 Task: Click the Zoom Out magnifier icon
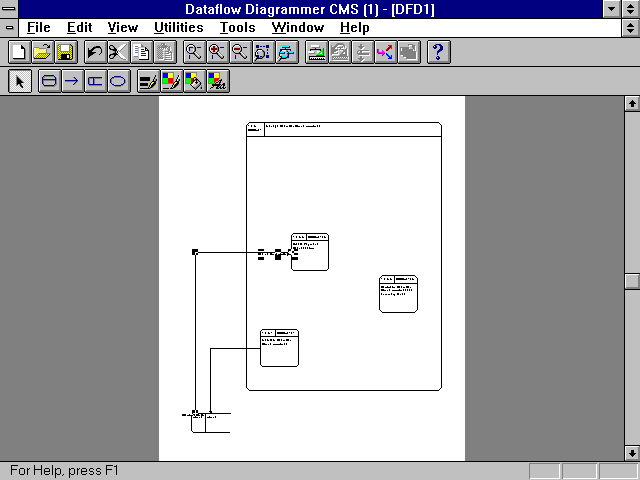coord(240,52)
